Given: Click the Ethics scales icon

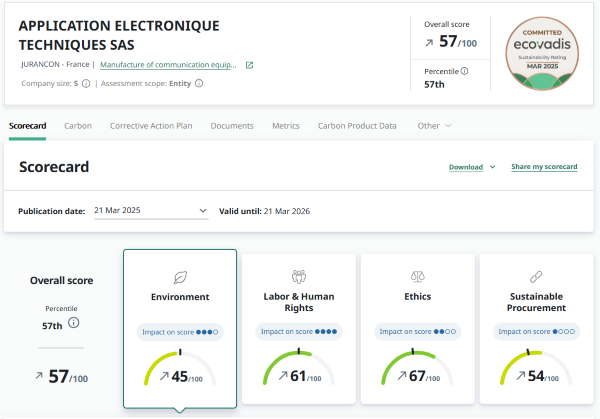Looking at the screenshot, I should point(417,276).
